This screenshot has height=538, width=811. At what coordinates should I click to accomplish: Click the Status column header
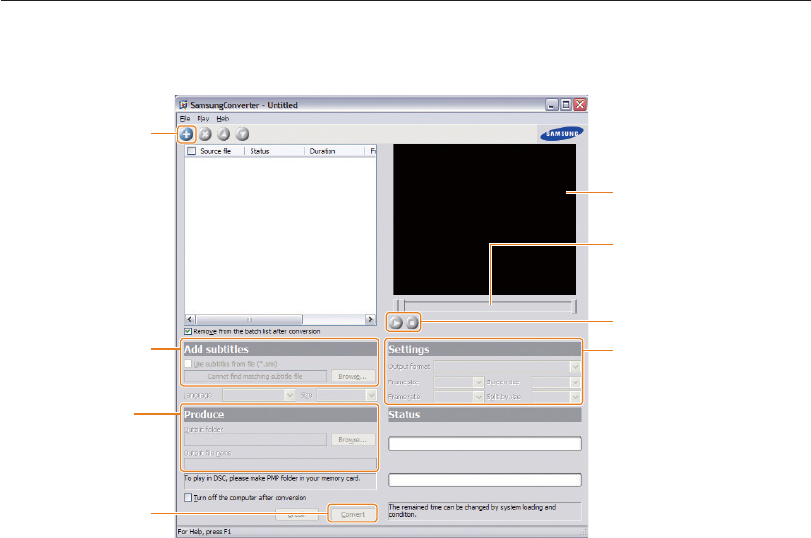(274, 151)
